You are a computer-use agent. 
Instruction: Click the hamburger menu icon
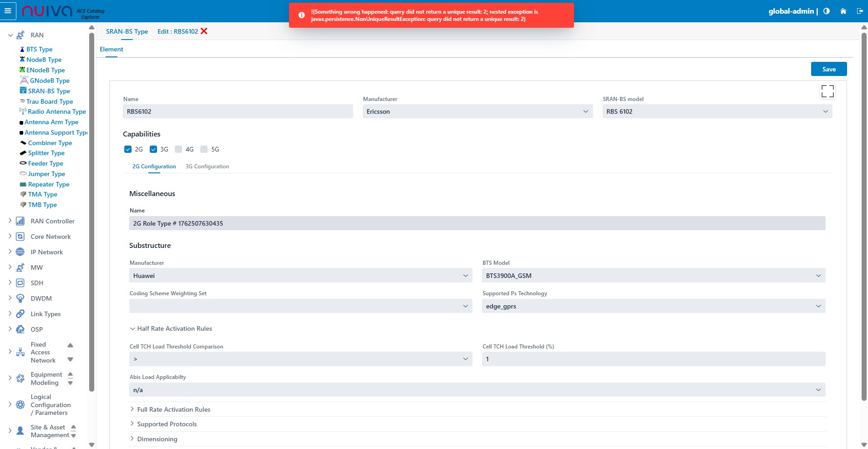[x=8, y=11]
